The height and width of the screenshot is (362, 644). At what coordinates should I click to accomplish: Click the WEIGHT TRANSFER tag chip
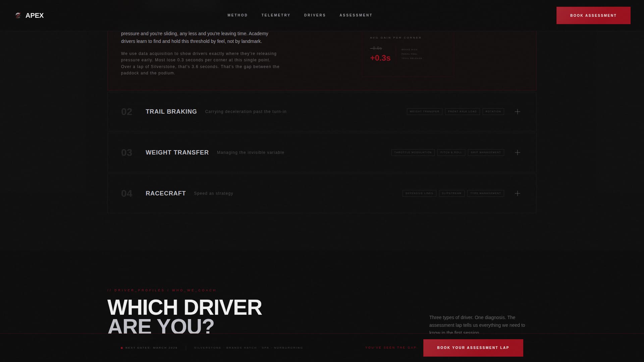(425, 112)
